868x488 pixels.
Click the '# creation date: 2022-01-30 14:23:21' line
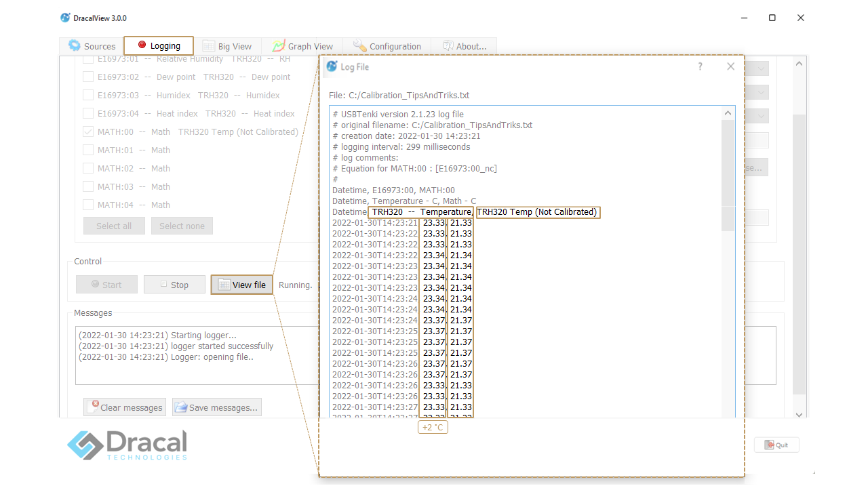(406, 136)
